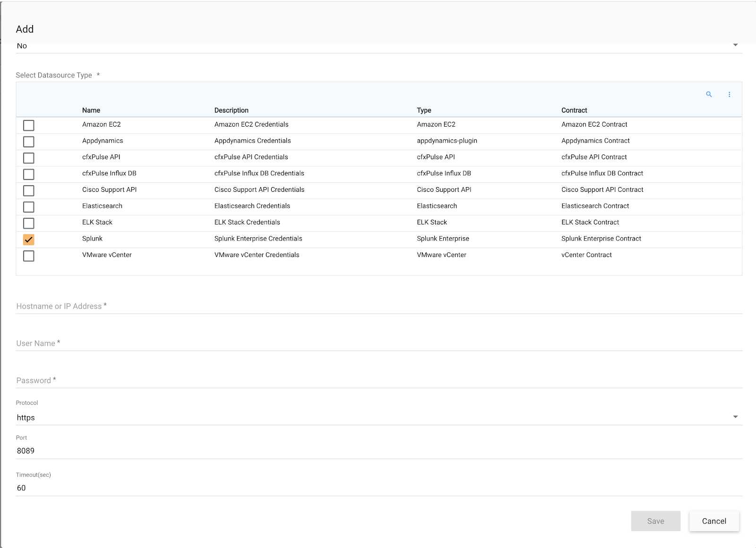Click the Splunk Enterprise type cell
756x548 pixels.
[x=443, y=239]
